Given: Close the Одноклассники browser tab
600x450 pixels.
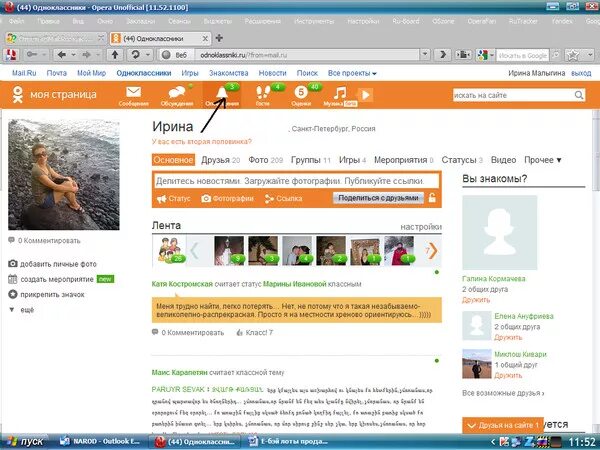Looking at the screenshot, I should [x=205, y=39].
